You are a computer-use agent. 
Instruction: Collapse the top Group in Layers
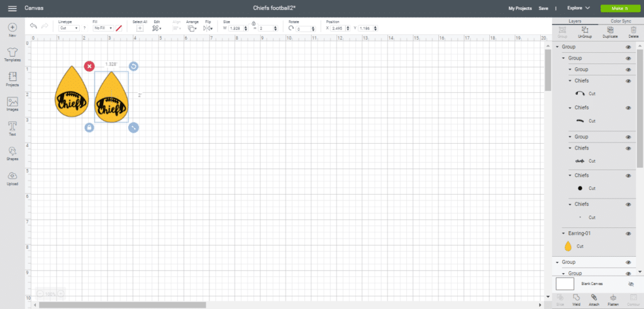tap(557, 48)
